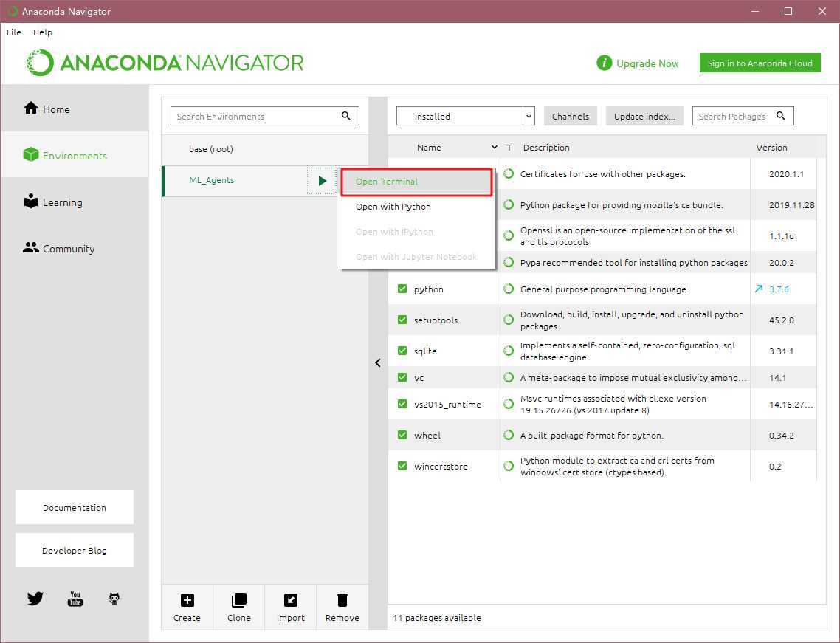The height and width of the screenshot is (643, 840).
Task: Open the Twitter bird icon
Action: click(x=35, y=598)
